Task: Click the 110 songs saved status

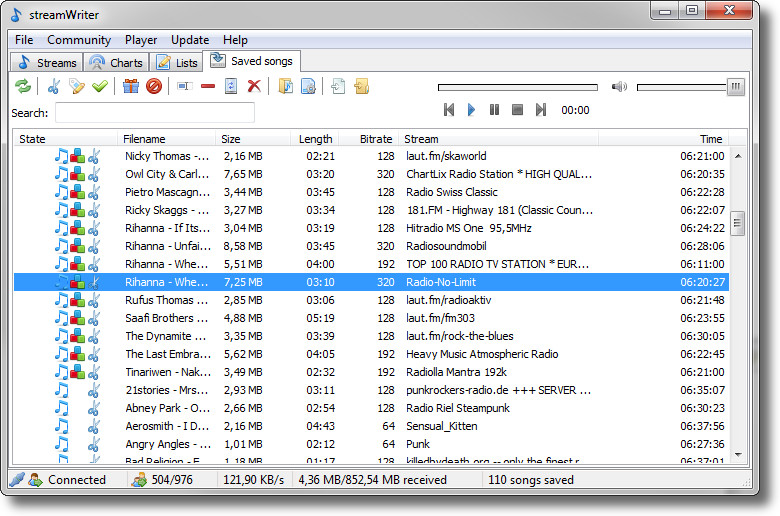Action: tap(531, 480)
